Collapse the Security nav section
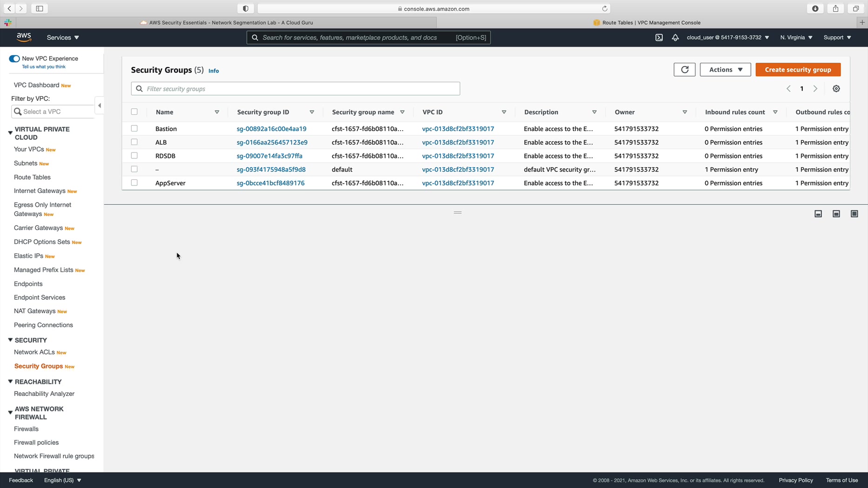Viewport: 868px width, 488px height. tap(10, 340)
